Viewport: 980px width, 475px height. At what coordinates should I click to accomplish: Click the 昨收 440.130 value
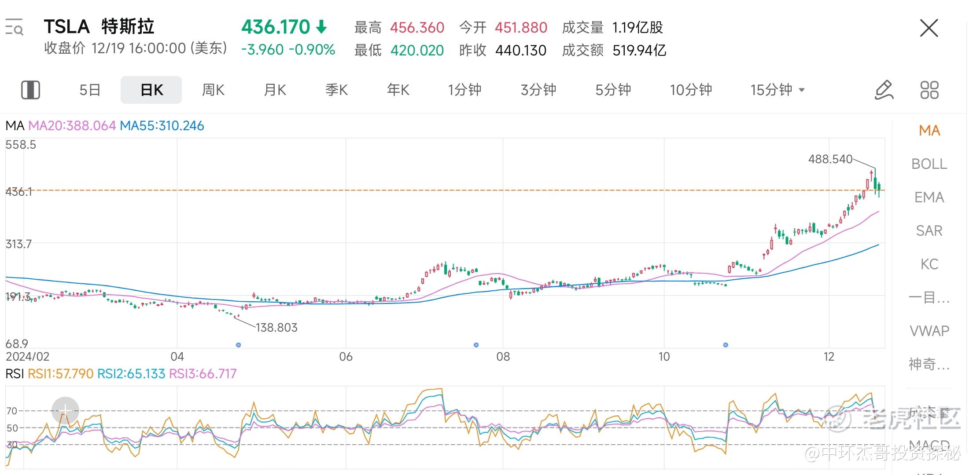521,51
